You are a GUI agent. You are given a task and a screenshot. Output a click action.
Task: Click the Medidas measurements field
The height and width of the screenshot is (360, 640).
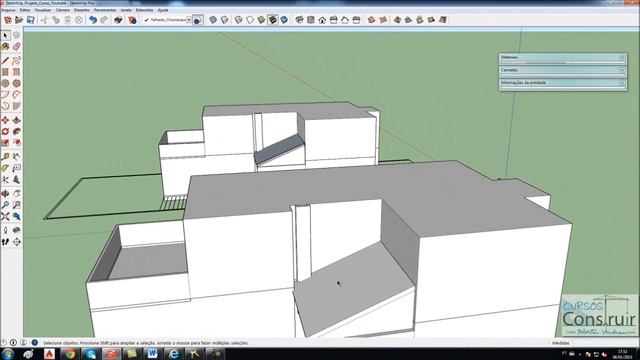[606, 343]
